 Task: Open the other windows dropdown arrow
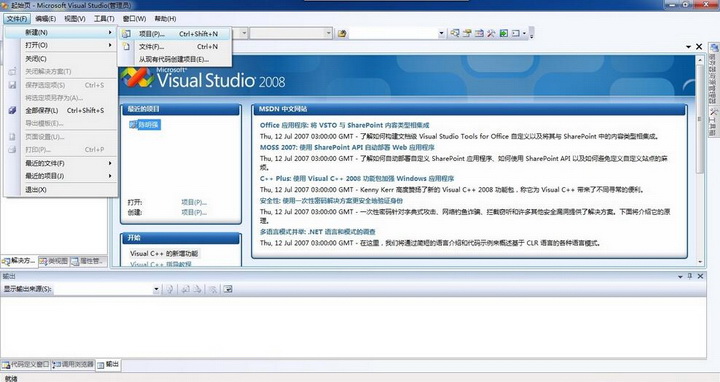tap(524, 33)
